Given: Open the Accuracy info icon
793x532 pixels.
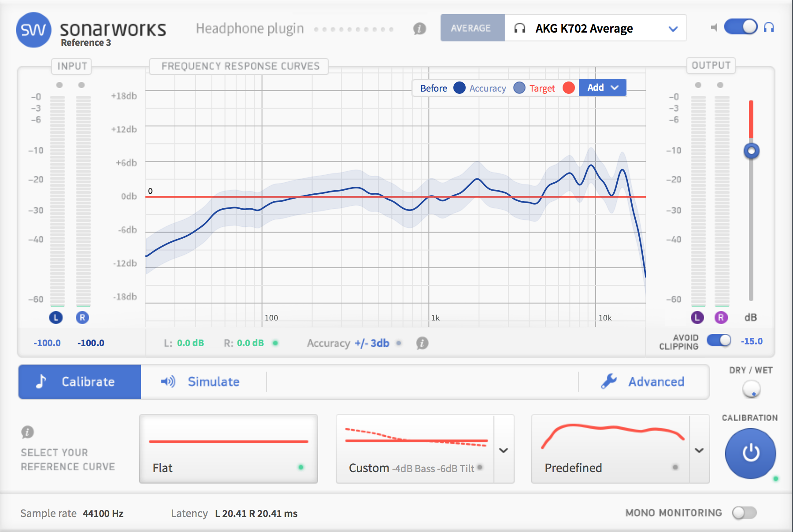Looking at the screenshot, I should 422,343.
